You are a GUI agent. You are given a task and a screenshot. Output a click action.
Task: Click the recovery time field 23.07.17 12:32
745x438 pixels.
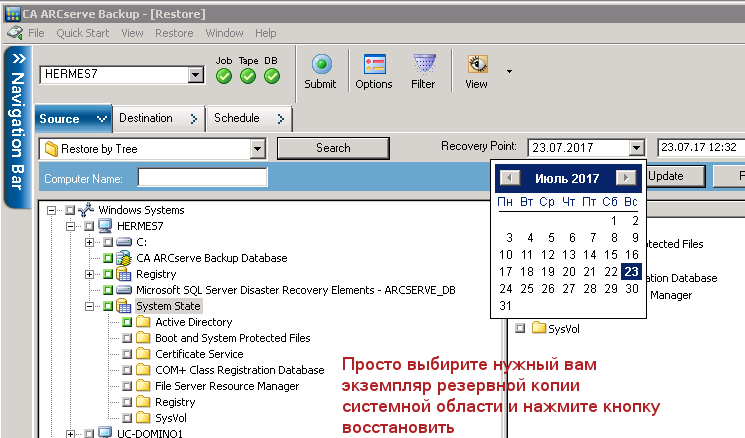701,148
